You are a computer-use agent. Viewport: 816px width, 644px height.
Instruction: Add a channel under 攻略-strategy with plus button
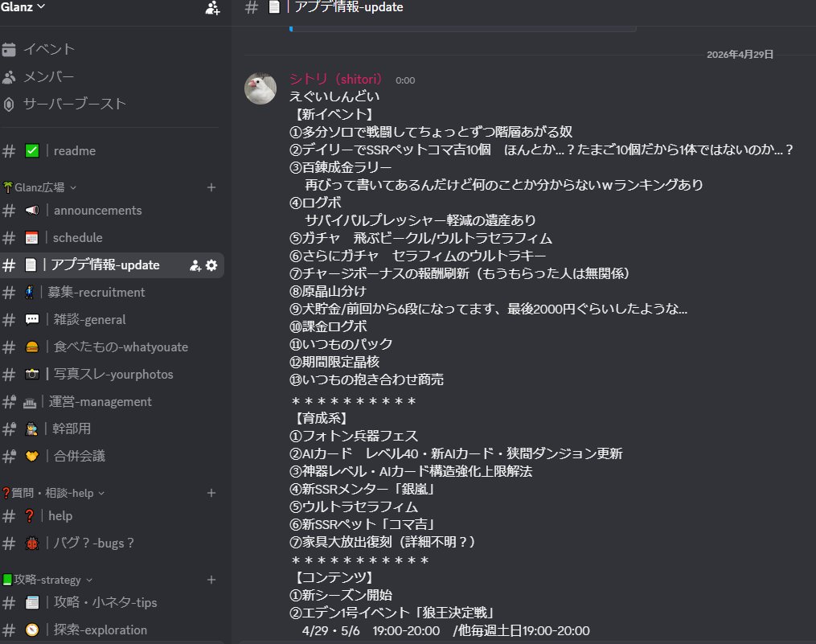pos(211,579)
